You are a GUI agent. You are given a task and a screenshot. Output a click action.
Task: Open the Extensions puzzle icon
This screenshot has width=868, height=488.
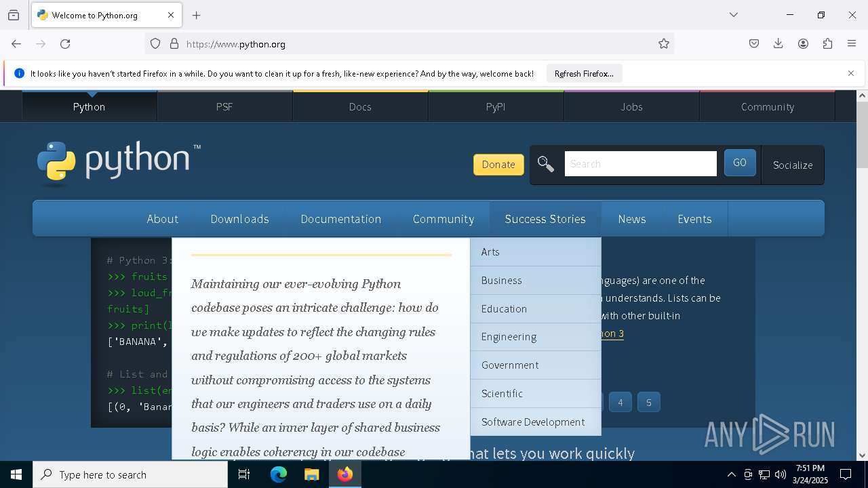[x=828, y=44]
